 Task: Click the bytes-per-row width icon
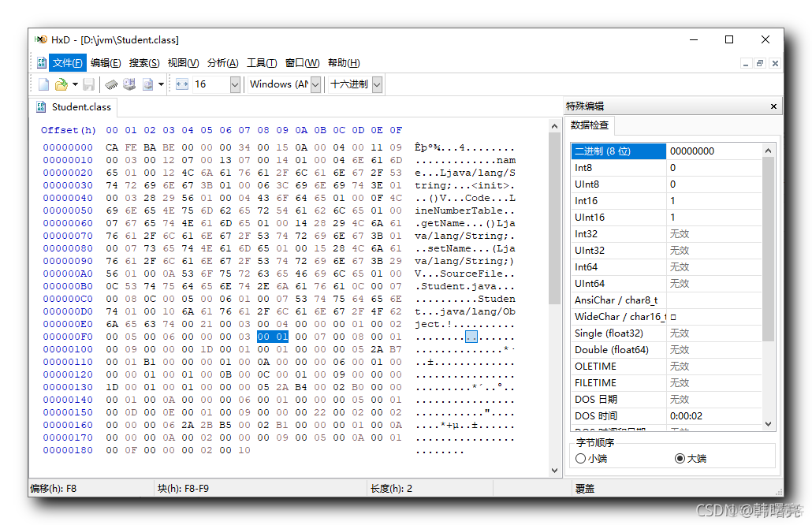coord(182,84)
